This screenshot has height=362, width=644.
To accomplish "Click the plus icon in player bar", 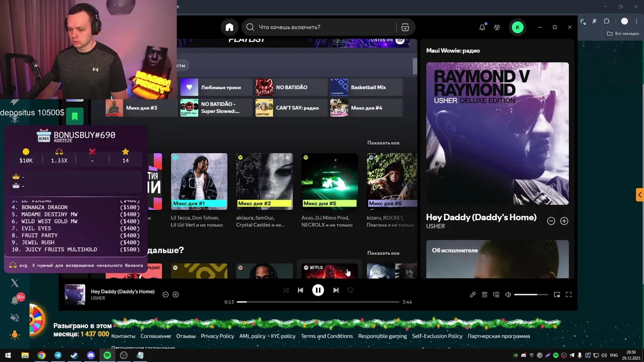I will [176, 295].
